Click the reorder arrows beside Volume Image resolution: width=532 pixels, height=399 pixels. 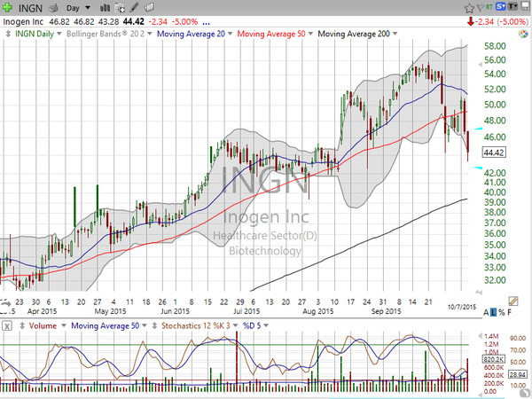pyautogui.click(x=22, y=325)
